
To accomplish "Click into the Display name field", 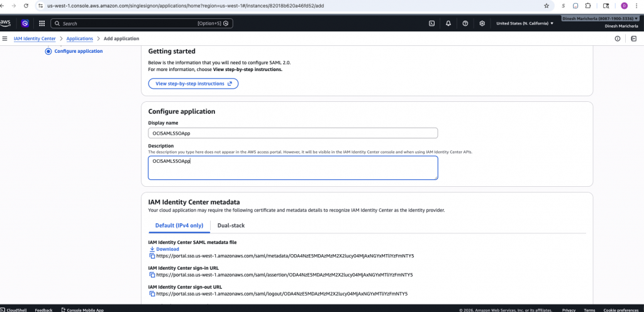I will [x=292, y=133].
